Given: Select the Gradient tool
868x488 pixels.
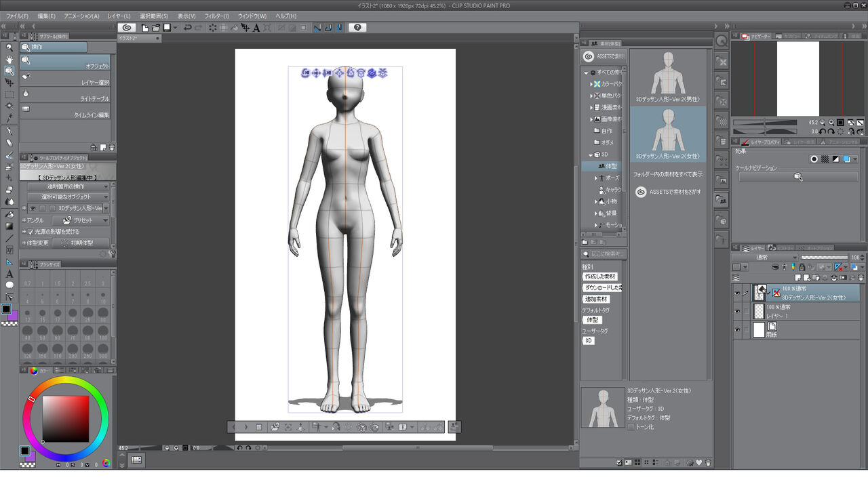Looking at the screenshot, I should pyautogui.click(x=9, y=226).
